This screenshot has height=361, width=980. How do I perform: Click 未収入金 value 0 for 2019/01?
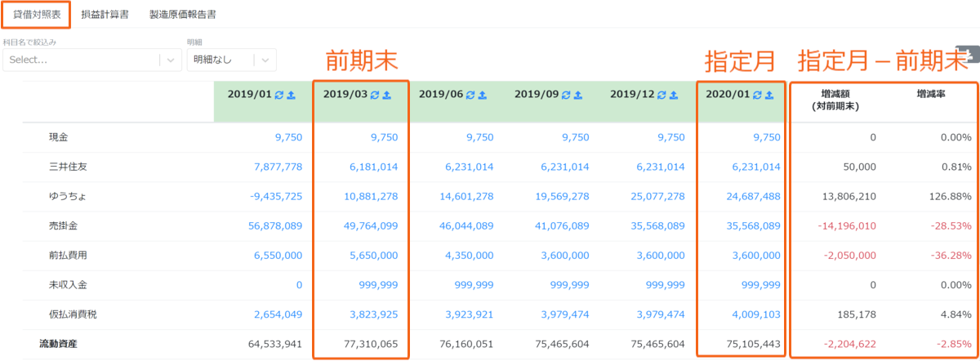(299, 285)
